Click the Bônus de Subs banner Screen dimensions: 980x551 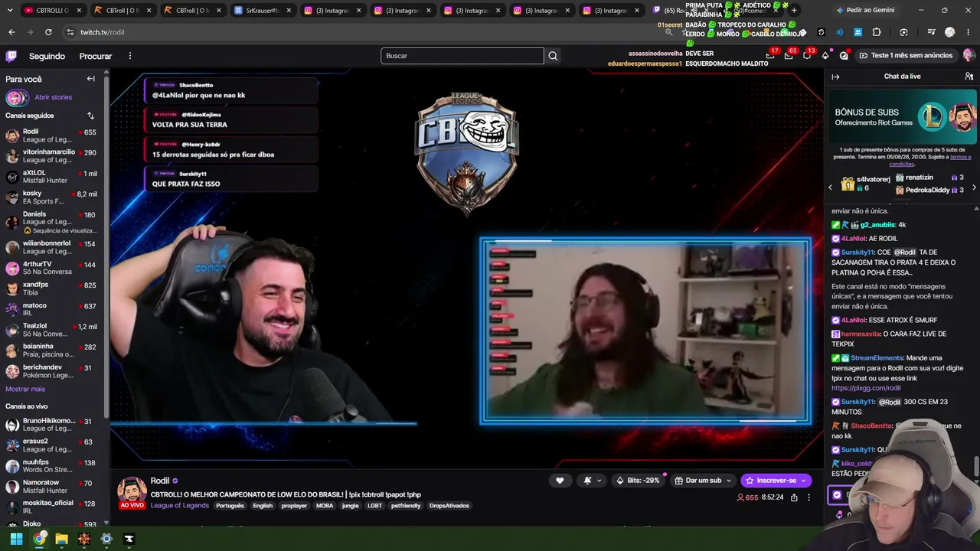pyautogui.click(x=902, y=118)
